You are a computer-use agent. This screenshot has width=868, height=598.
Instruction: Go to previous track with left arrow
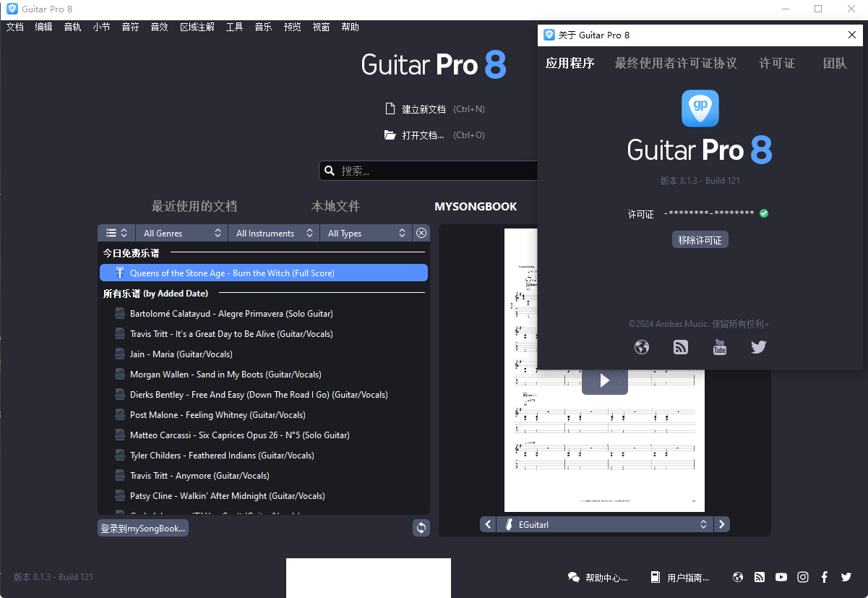tap(489, 525)
